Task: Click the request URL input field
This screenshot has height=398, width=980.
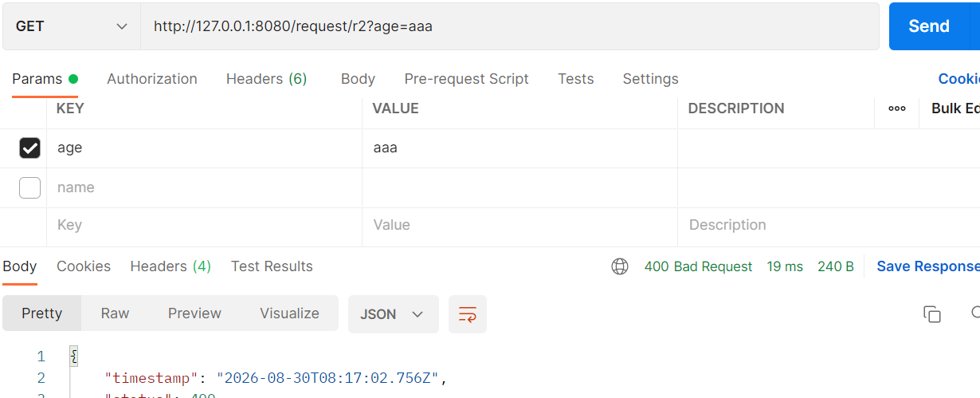Action: [x=510, y=26]
